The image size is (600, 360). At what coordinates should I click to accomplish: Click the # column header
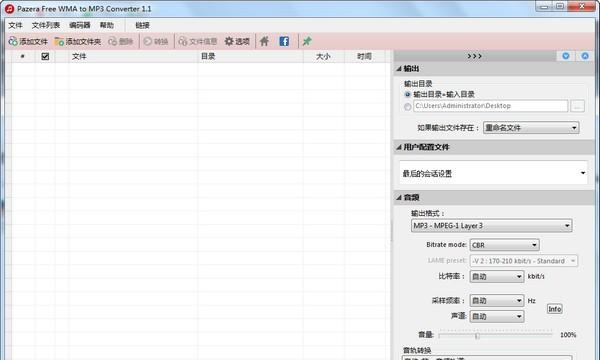point(23,57)
